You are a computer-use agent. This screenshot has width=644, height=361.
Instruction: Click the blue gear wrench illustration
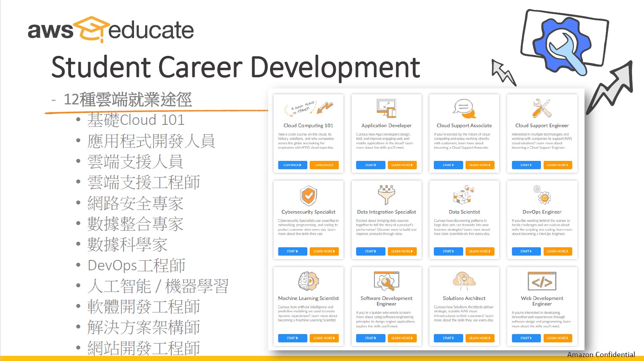coord(565,44)
